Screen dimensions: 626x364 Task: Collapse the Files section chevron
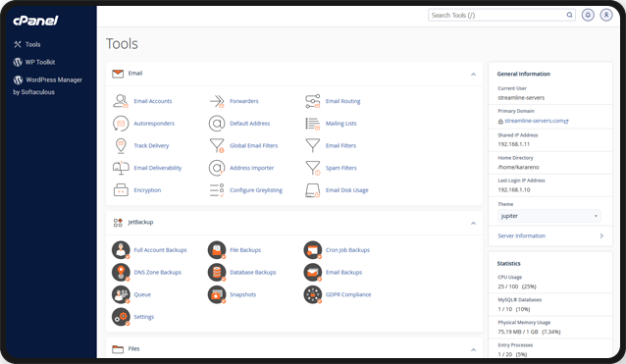tap(473, 349)
